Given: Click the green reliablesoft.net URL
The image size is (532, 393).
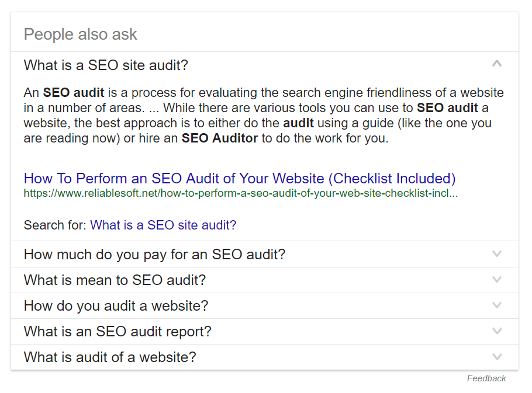Looking at the screenshot, I should coord(240,193).
